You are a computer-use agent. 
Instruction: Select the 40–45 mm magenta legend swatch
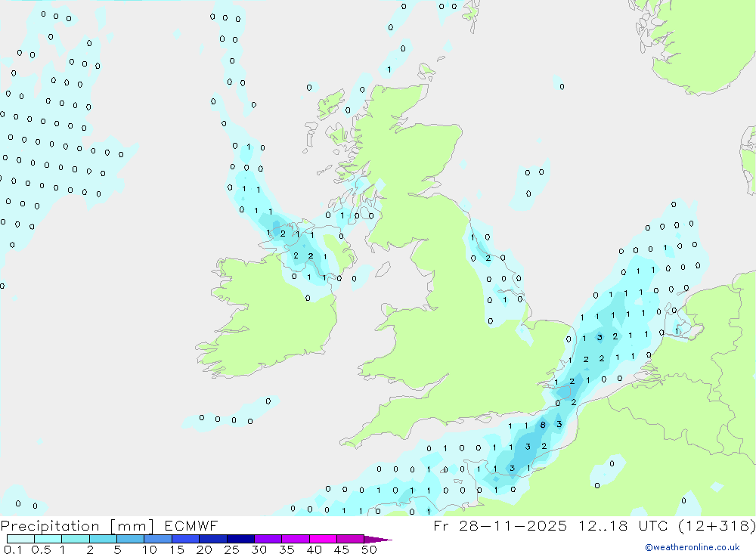[x=323, y=539]
